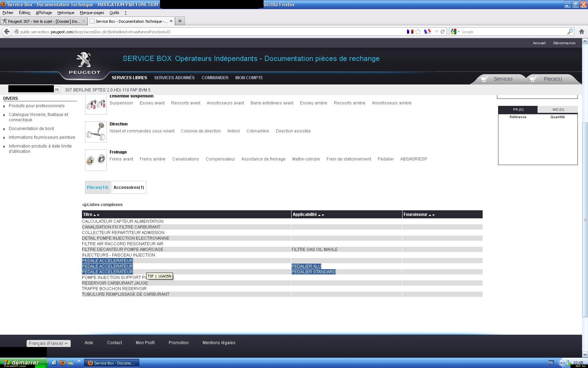Click the Google search magnifier icon
The width and height of the screenshot is (588, 368).
570,32
